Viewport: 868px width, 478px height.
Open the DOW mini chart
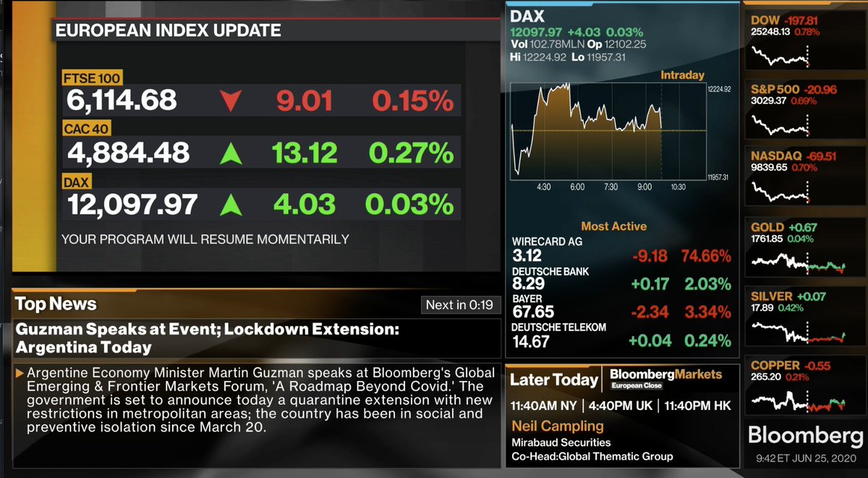click(779, 56)
